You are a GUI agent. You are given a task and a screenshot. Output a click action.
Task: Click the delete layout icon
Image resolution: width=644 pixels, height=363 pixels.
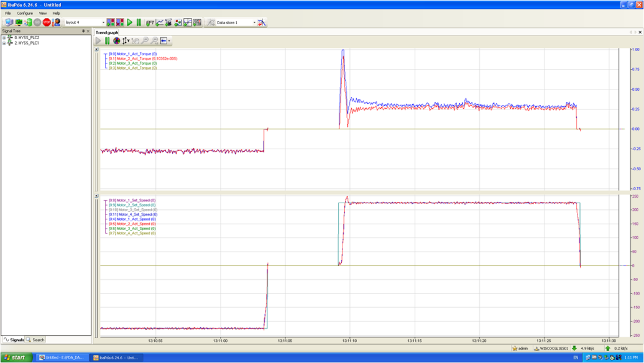(120, 22)
